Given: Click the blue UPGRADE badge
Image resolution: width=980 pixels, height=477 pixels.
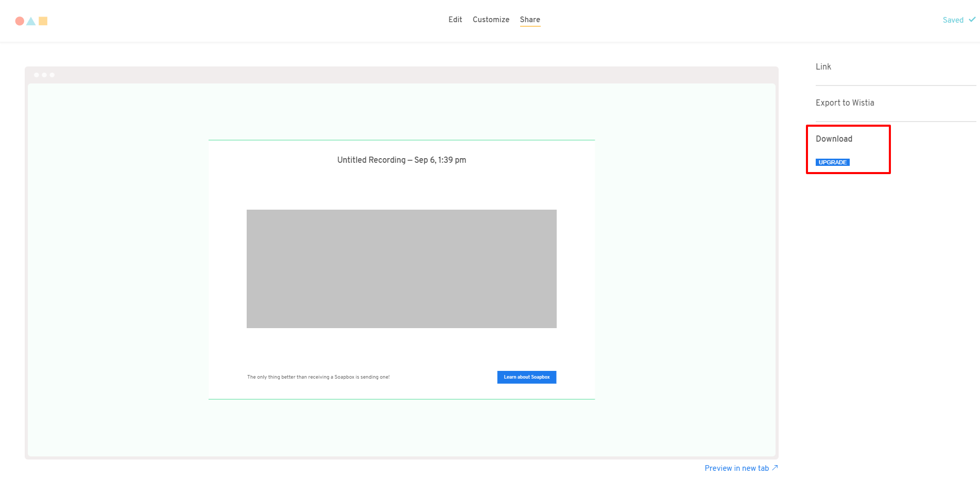Looking at the screenshot, I should [x=832, y=162].
